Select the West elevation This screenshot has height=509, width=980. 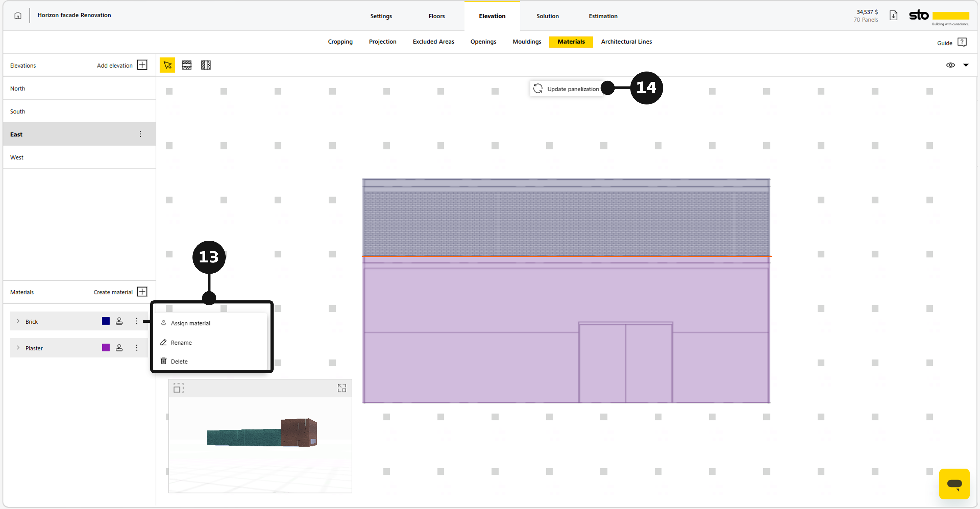click(79, 158)
